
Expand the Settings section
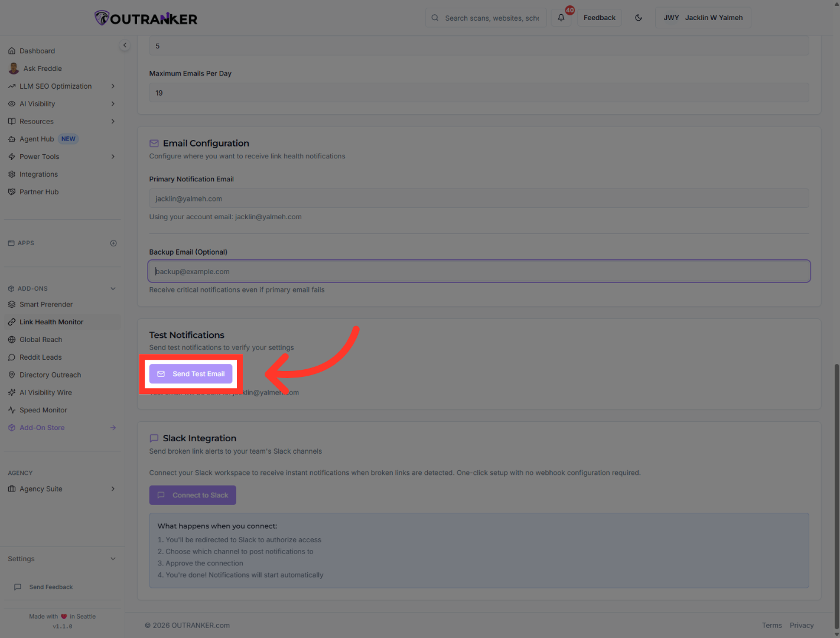pyautogui.click(x=113, y=559)
